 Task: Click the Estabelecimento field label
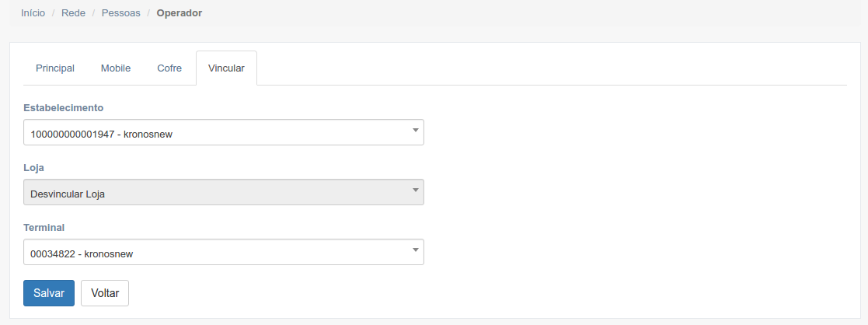(64, 107)
